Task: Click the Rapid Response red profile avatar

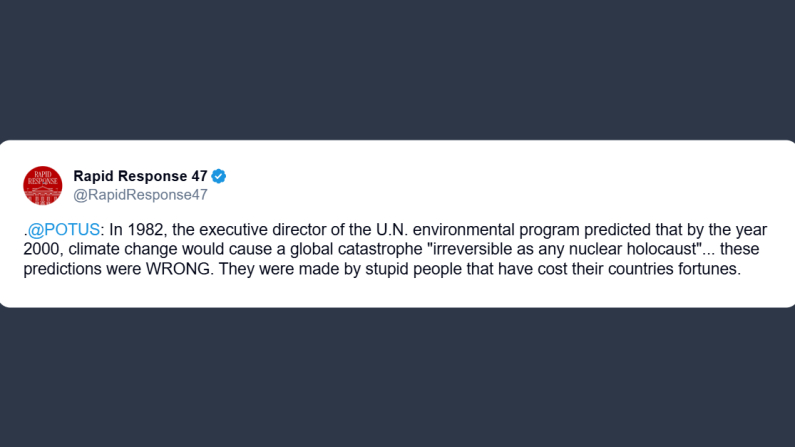Action: coord(43,186)
